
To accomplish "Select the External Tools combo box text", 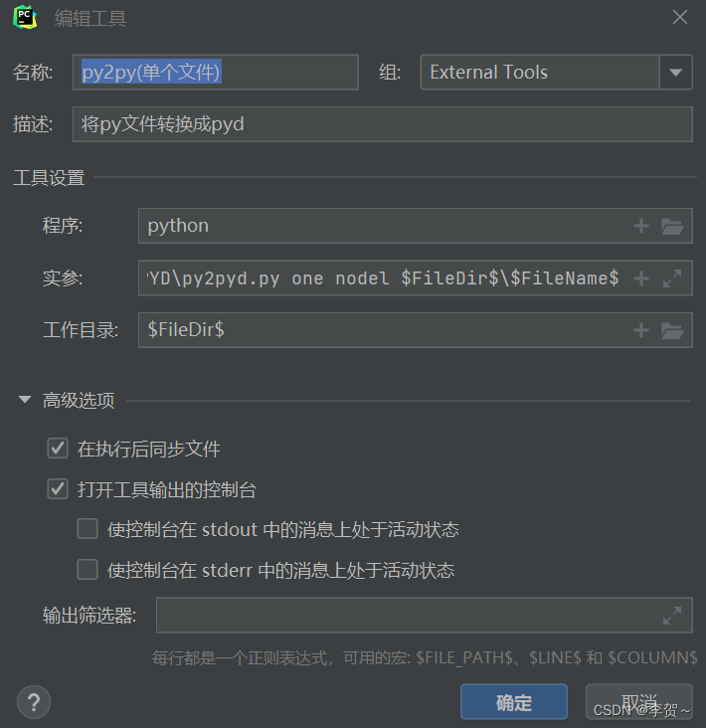I will [x=489, y=72].
